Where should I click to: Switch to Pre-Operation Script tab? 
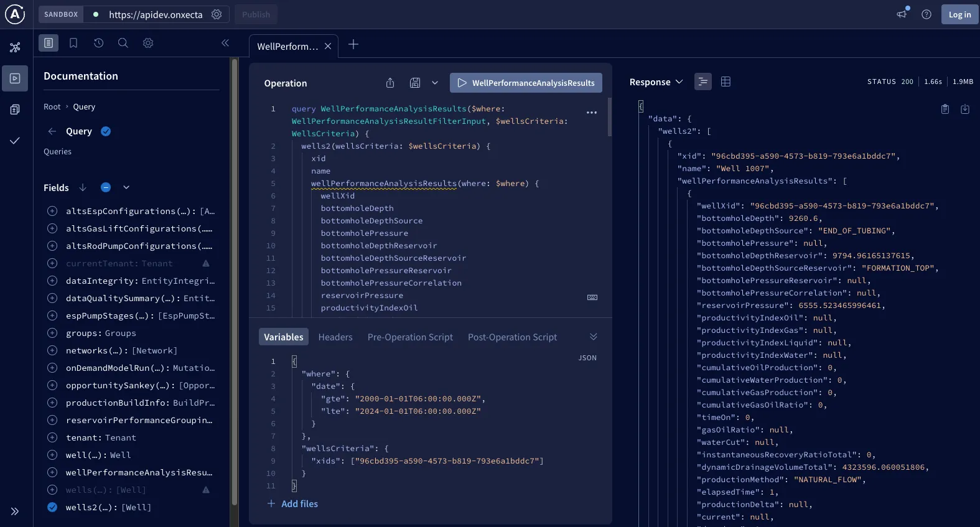410,337
